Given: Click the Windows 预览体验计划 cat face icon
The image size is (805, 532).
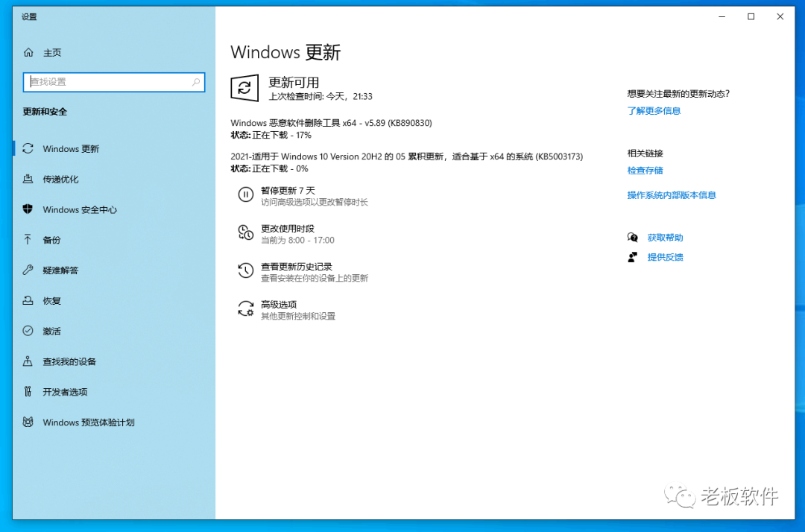Looking at the screenshot, I should point(28,422).
